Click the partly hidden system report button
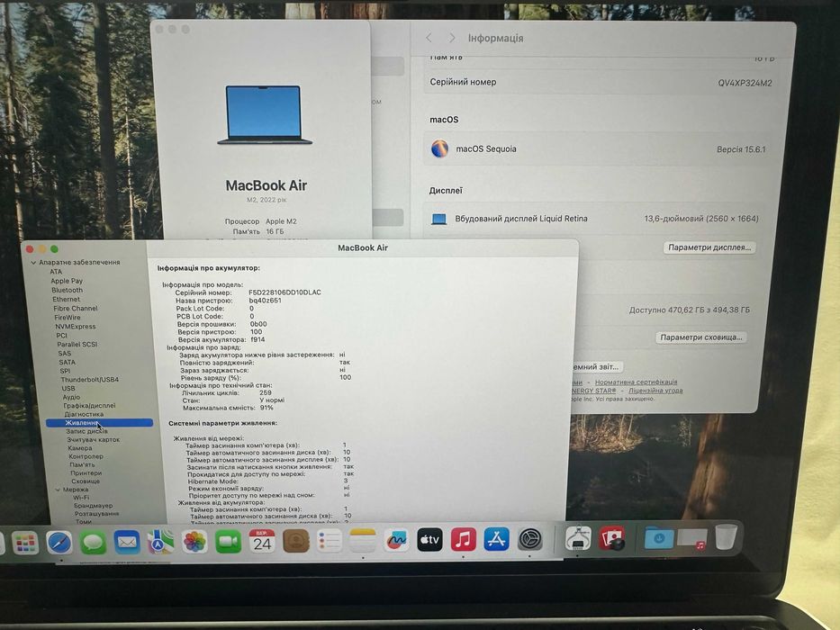Image resolution: width=840 pixels, height=630 pixels. click(596, 367)
